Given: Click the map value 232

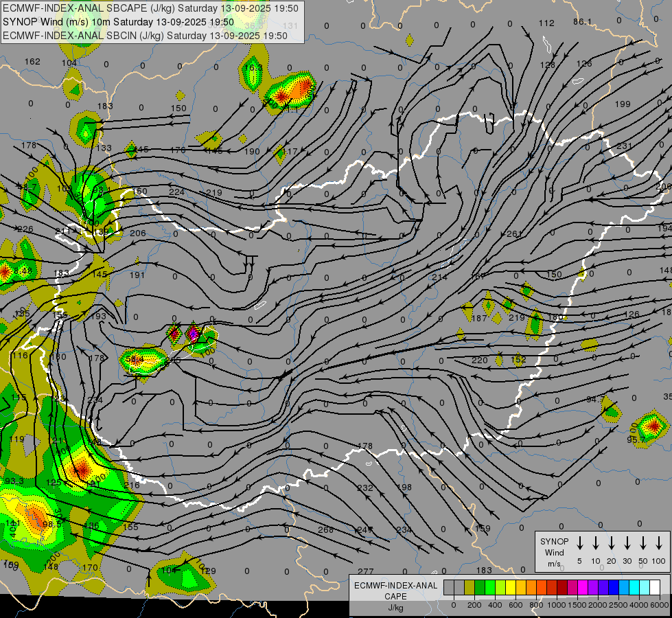Looking at the screenshot, I should tap(364, 488).
